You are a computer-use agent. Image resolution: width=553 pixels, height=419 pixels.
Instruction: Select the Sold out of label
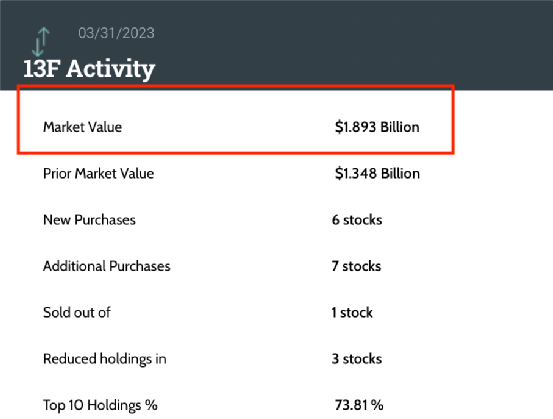(x=77, y=312)
